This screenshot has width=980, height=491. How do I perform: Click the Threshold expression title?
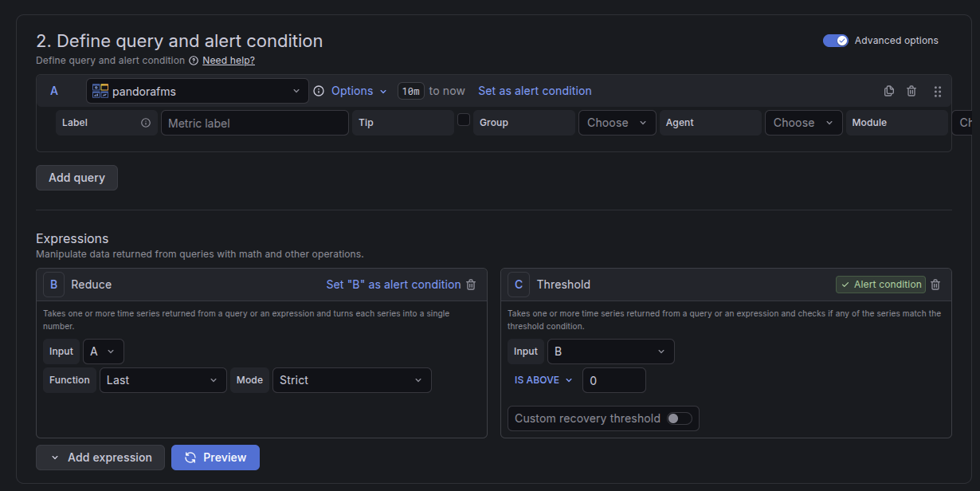563,285
